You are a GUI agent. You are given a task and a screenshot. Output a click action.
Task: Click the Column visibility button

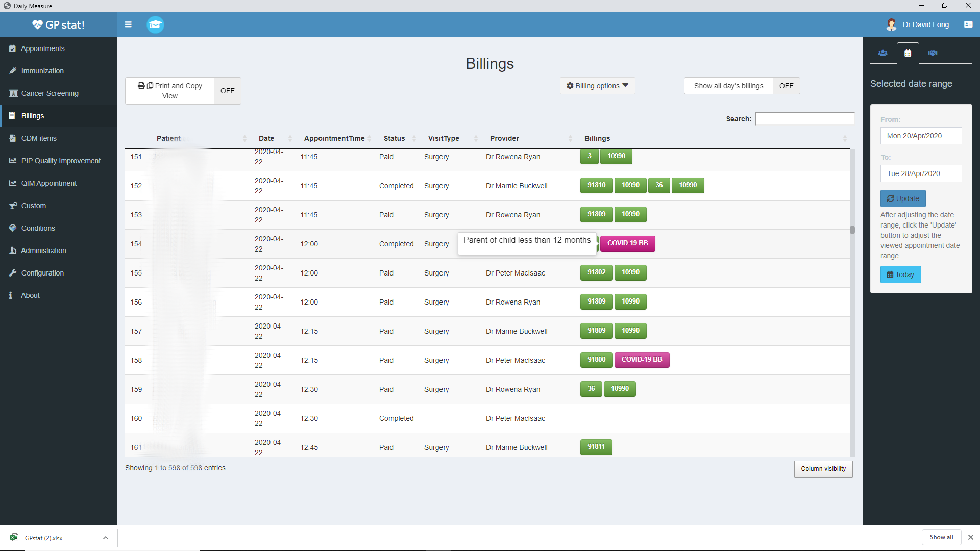[x=823, y=469]
